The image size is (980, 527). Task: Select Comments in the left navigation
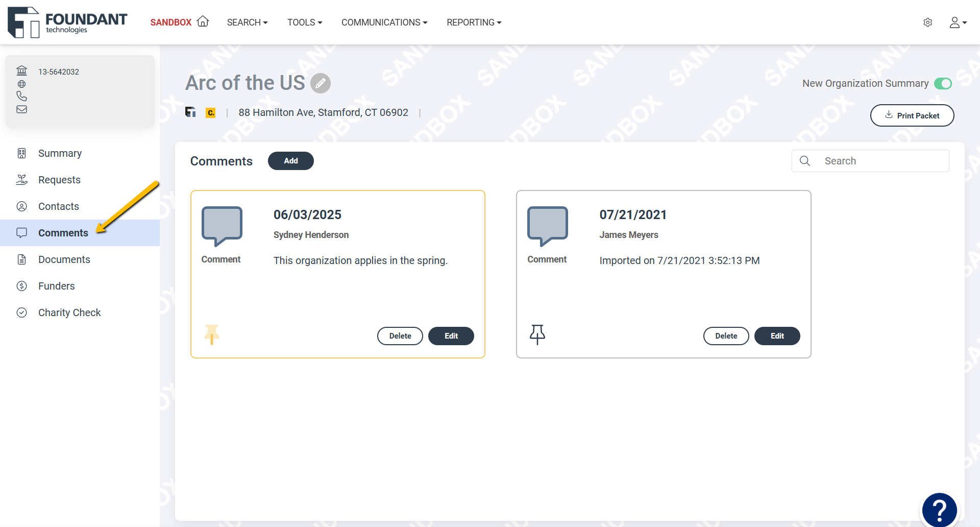(63, 232)
